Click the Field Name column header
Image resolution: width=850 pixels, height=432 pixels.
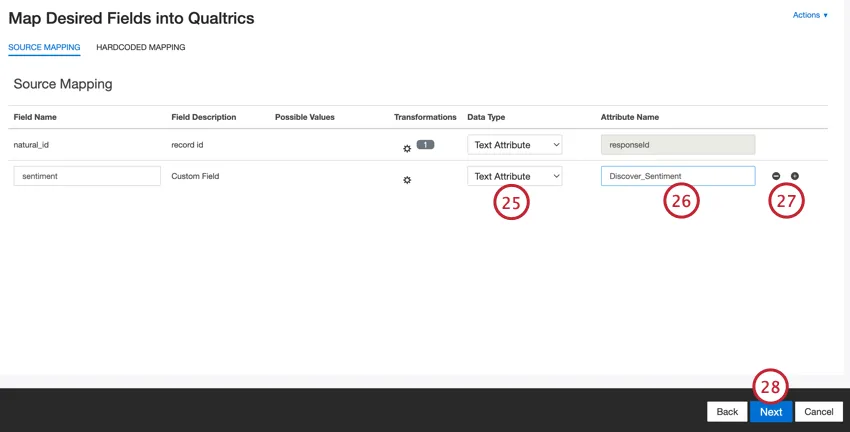click(35, 117)
